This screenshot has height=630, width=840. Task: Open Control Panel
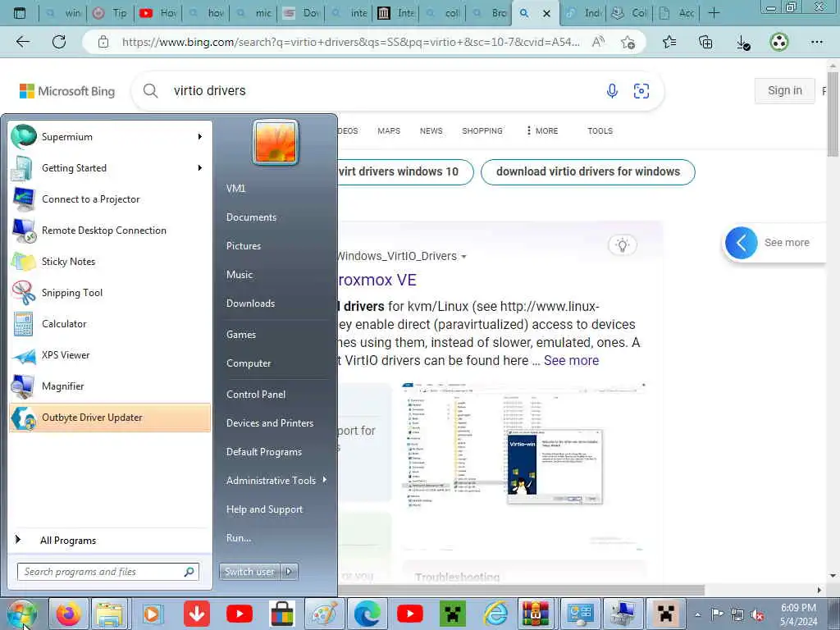point(256,395)
